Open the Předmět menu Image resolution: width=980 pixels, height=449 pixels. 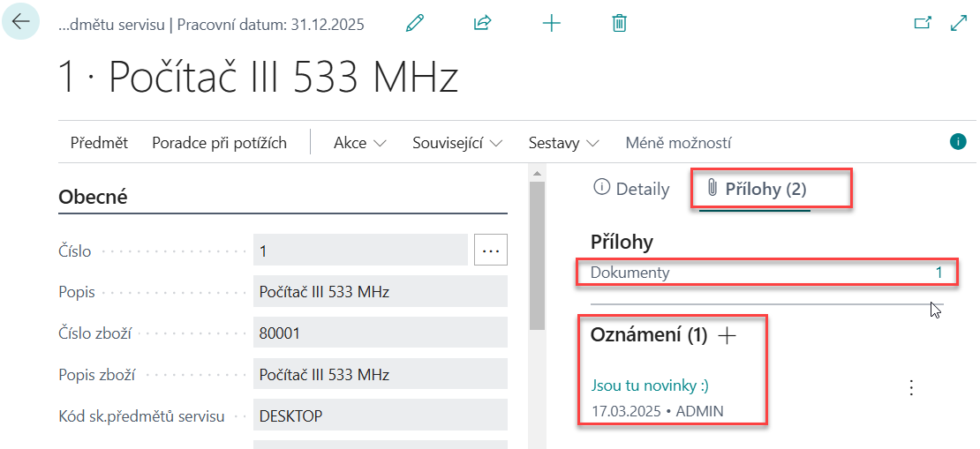[x=100, y=143]
